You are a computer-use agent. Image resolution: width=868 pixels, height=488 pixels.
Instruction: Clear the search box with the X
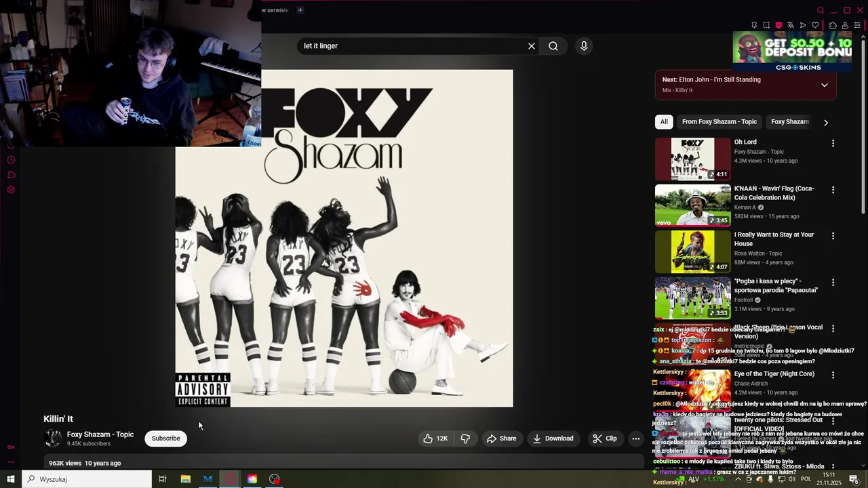(x=532, y=46)
